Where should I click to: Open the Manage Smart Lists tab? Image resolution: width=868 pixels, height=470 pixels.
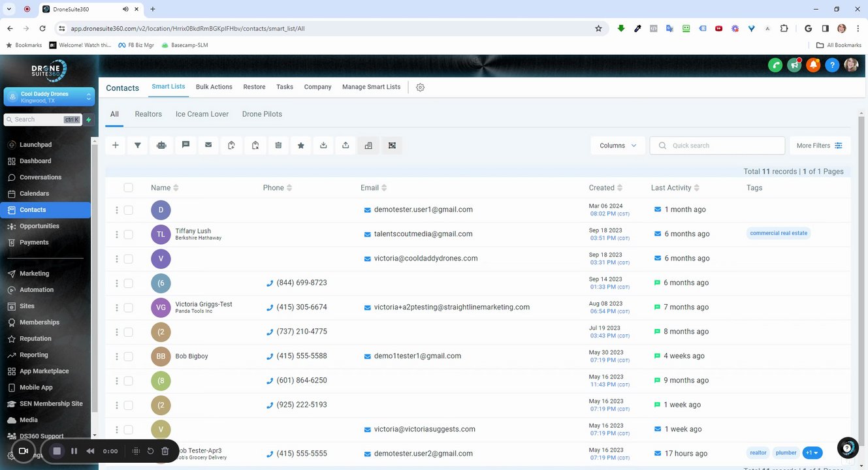coord(371,87)
